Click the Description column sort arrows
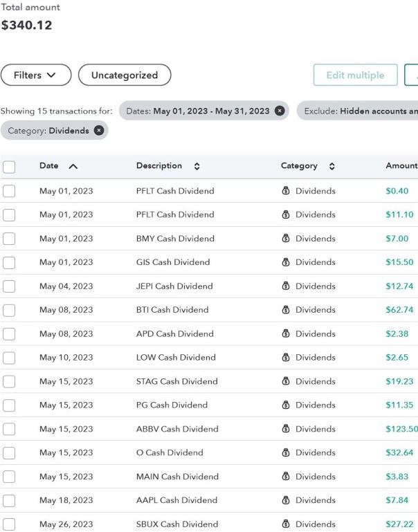This screenshot has width=418, height=532. click(x=197, y=166)
